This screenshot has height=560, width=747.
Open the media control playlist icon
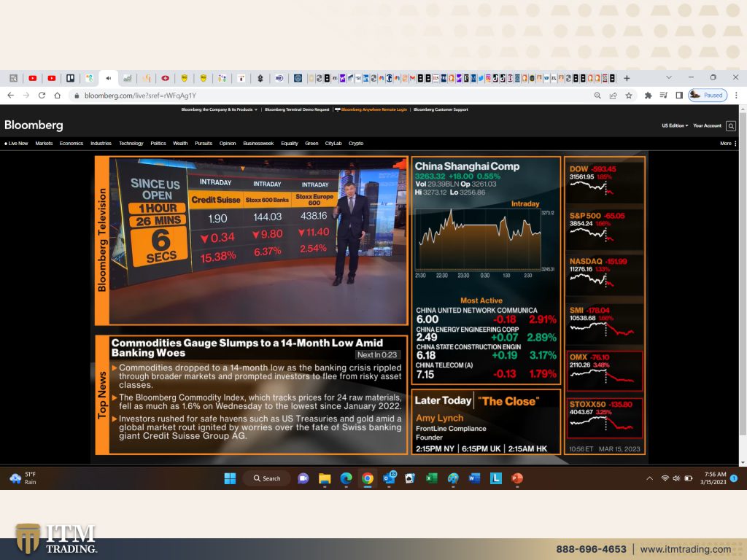click(x=664, y=96)
